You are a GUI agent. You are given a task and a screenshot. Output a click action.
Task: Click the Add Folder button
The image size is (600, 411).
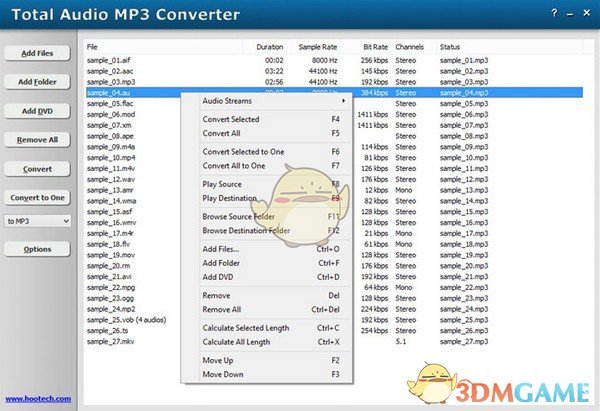tap(37, 82)
